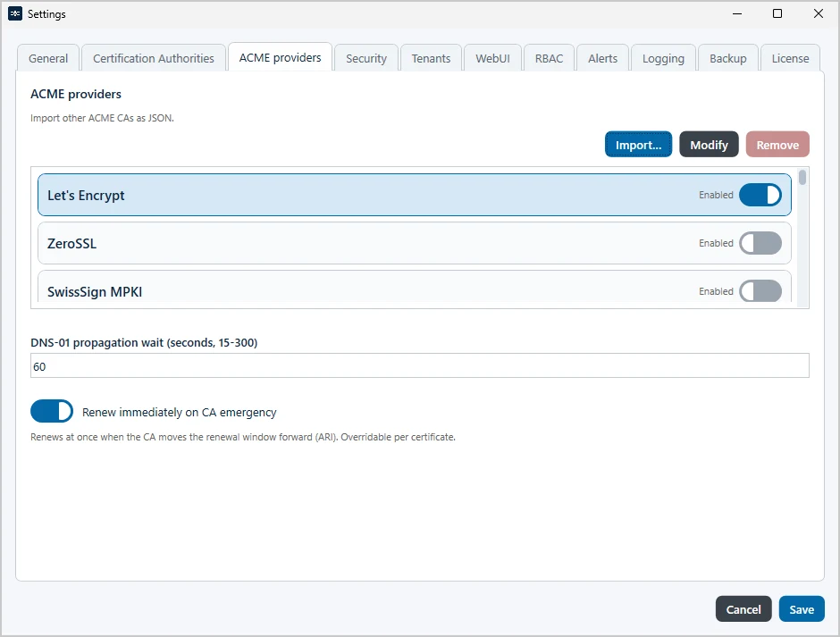
Task: Click the DNS-01 propagation wait field
Action: [x=419, y=366]
